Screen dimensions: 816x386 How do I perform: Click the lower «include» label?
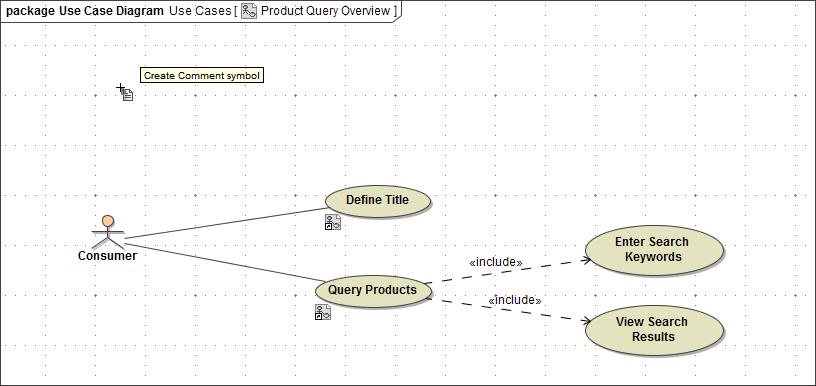(x=515, y=300)
